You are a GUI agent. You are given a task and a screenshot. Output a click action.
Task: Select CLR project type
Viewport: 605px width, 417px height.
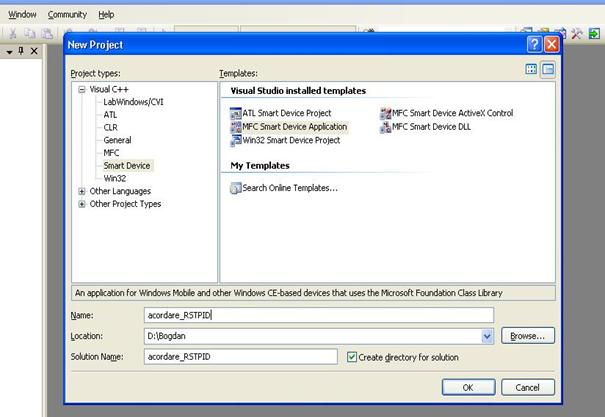click(x=110, y=128)
